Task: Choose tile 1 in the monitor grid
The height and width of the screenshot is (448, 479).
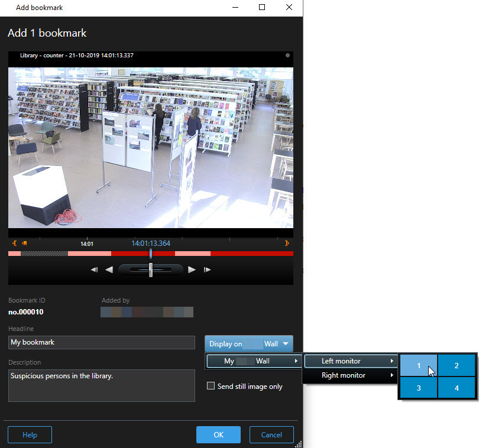Action: tap(419, 366)
